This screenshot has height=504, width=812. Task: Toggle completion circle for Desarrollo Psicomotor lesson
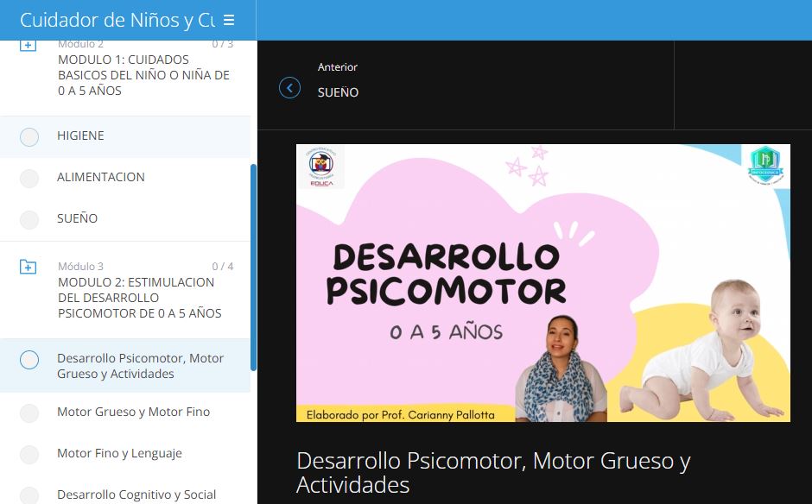click(29, 360)
